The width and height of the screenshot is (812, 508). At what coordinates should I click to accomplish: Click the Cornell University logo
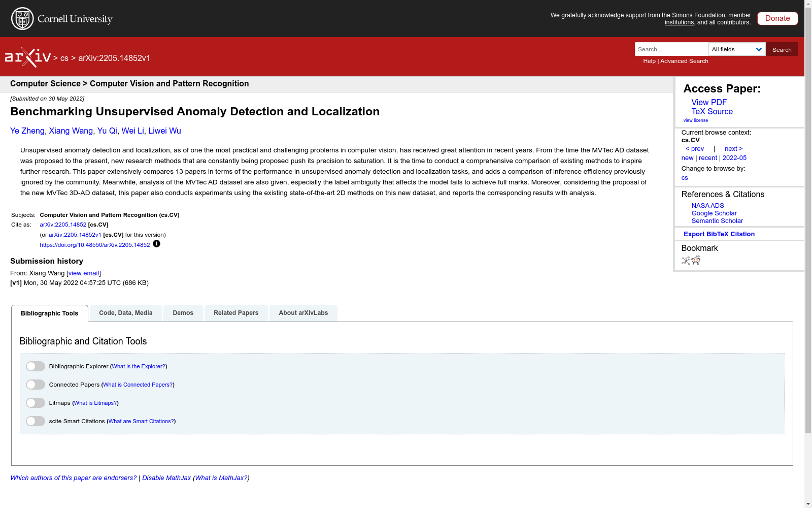pyautogui.click(x=62, y=19)
